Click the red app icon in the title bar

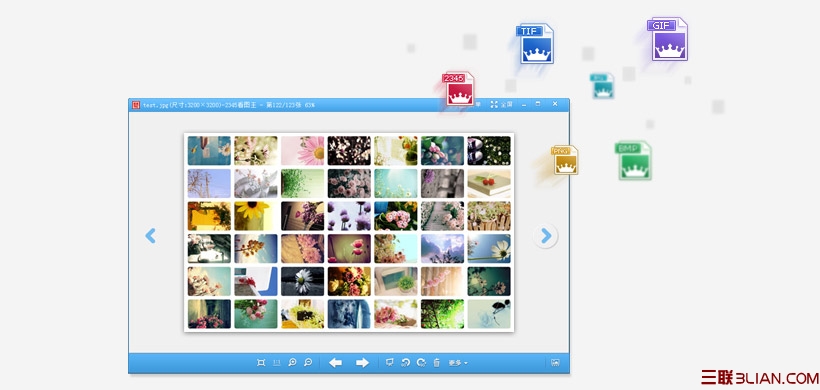pyautogui.click(x=136, y=105)
